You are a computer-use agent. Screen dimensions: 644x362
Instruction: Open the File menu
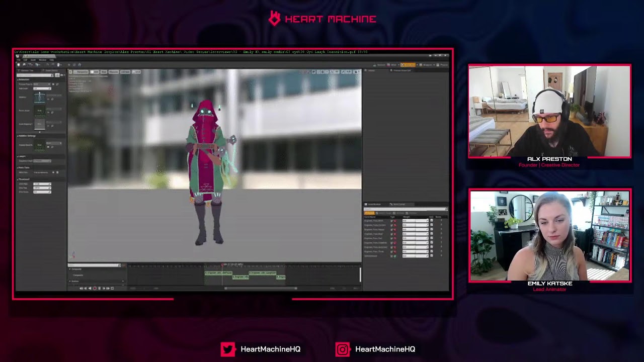click(19, 60)
